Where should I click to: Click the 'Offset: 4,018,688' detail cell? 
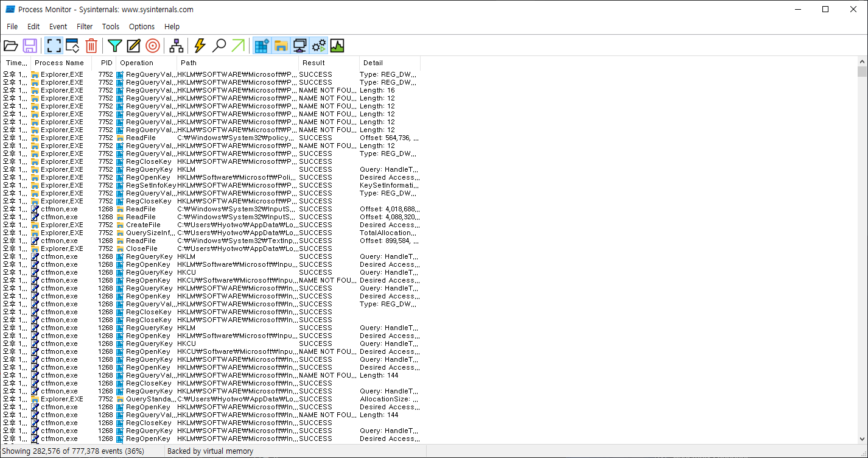[390, 209]
